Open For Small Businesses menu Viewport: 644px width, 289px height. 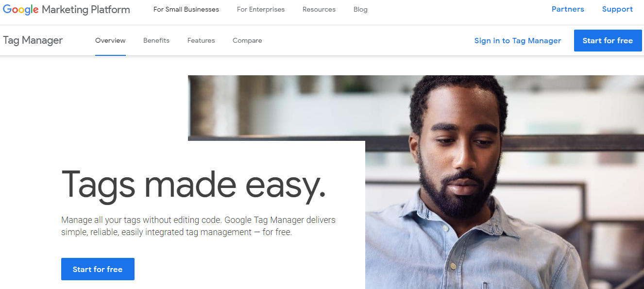click(x=186, y=9)
